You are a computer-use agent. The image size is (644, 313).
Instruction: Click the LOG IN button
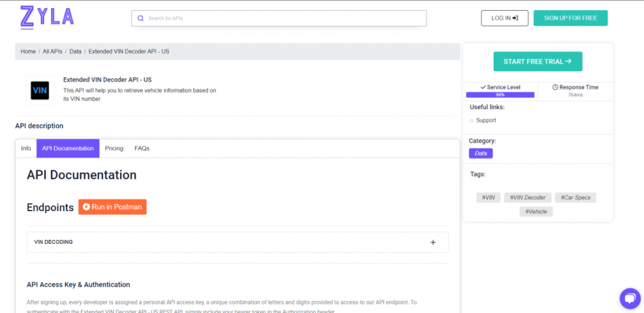point(504,18)
